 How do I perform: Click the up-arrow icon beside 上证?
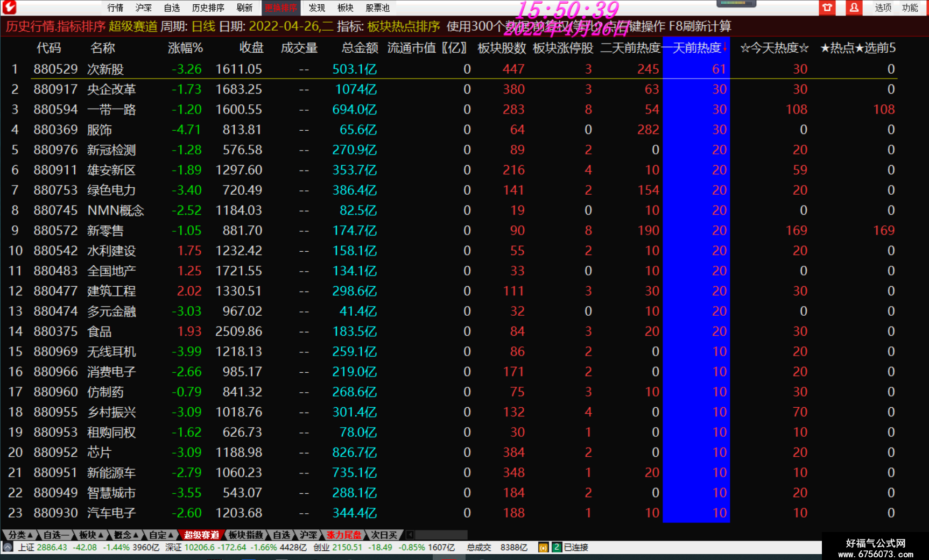tap(8, 547)
